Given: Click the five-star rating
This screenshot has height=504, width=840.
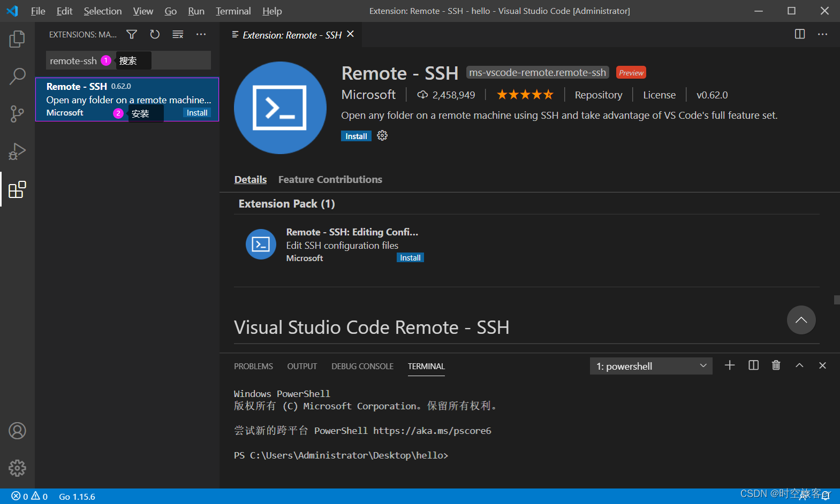Looking at the screenshot, I should pos(525,95).
